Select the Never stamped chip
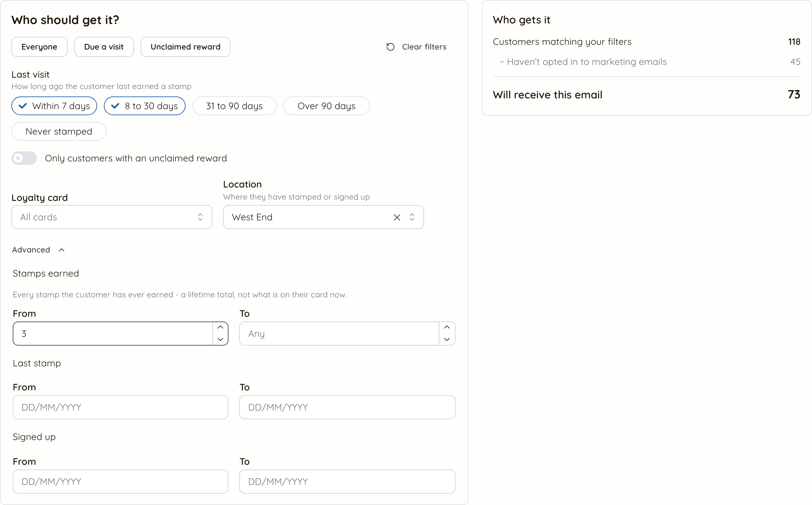812x505 pixels. coord(59,131)
